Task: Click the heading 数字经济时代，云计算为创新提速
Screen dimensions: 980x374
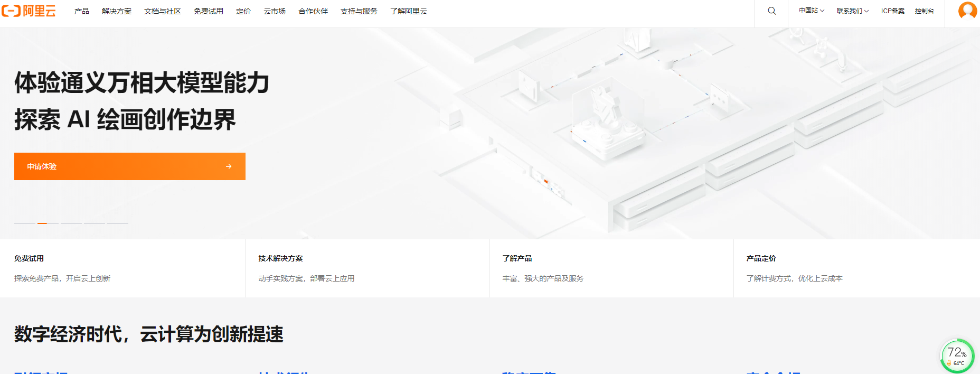Action: 149,334
